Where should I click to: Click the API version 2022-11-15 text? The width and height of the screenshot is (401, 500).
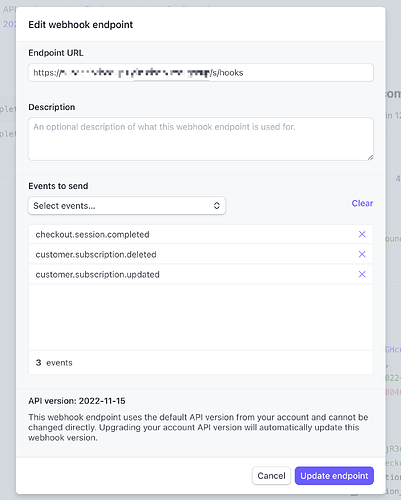click(x=77, y=401)
